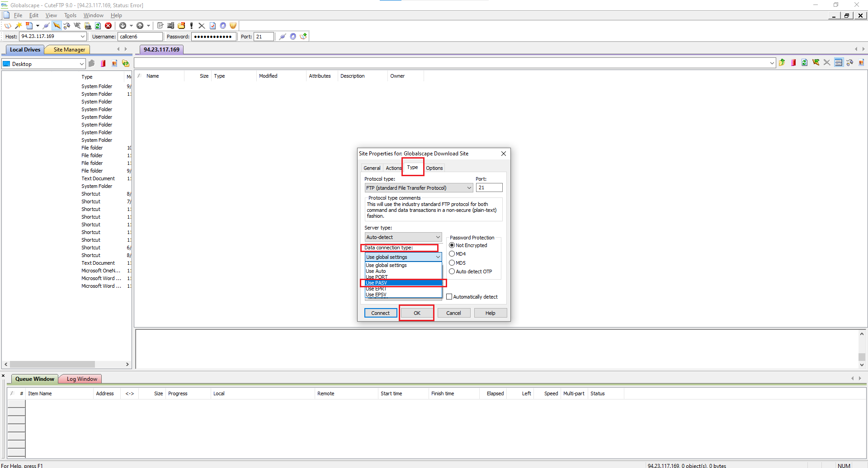The height and width of the screenshot is (468, 868).
Task: Click the Connect button in dialog
Action: tap(380, 313)
